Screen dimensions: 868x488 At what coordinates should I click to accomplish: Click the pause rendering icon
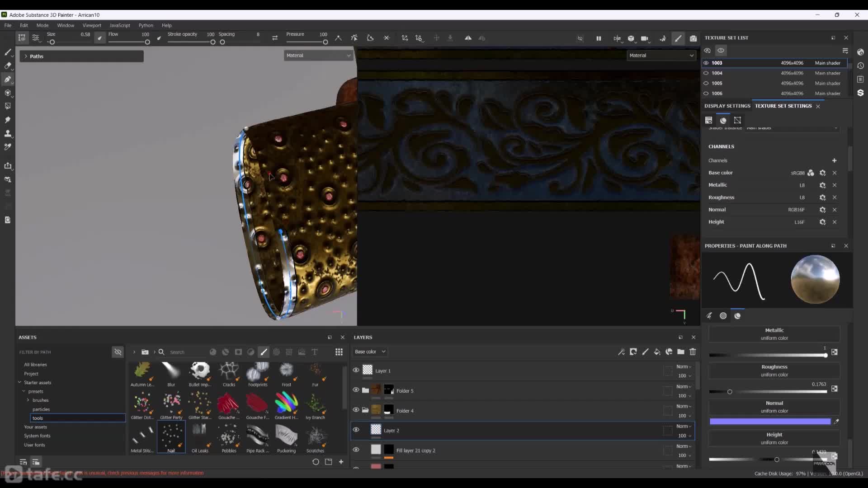[x=599, y=38]
